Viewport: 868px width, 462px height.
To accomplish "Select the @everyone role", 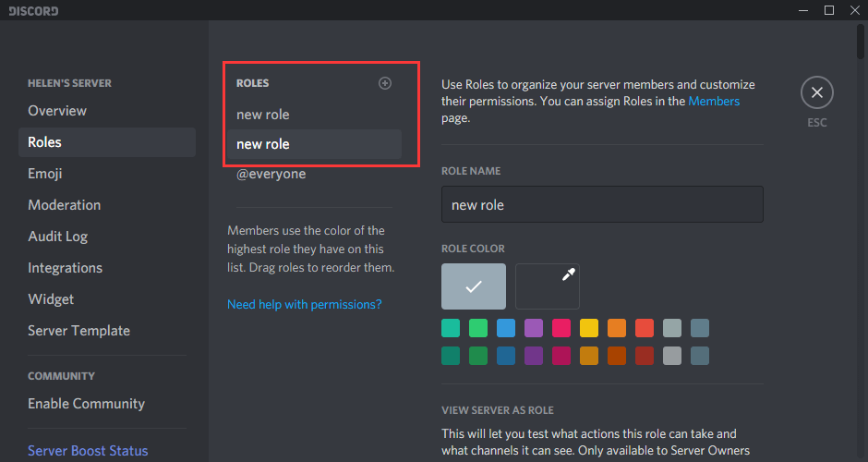I will 271,174.
